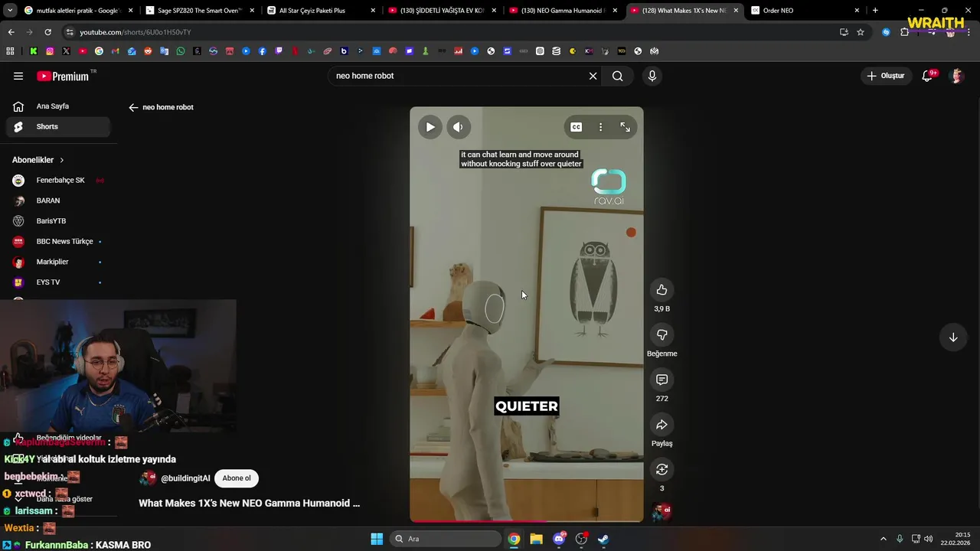Open the sound source thumbnail below remix

pos(662,512)
